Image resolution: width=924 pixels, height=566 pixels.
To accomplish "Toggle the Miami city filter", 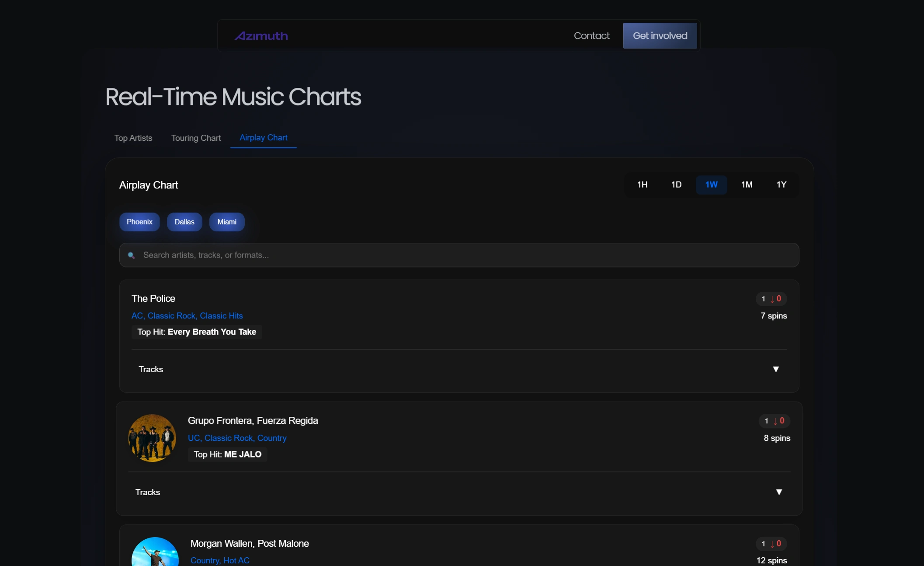I will (227, 222).
